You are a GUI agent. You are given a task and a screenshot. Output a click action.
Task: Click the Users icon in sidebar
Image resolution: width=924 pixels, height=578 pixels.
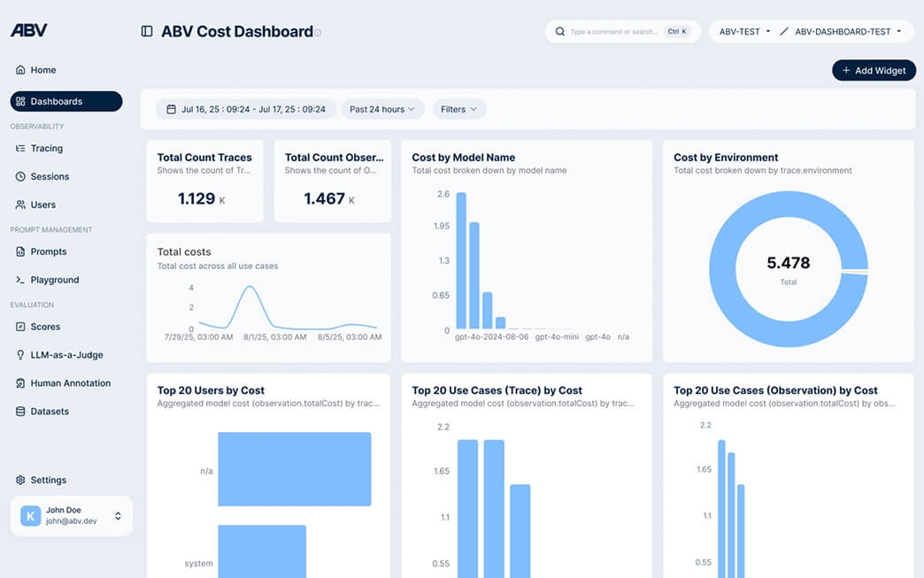click(20, 204)
